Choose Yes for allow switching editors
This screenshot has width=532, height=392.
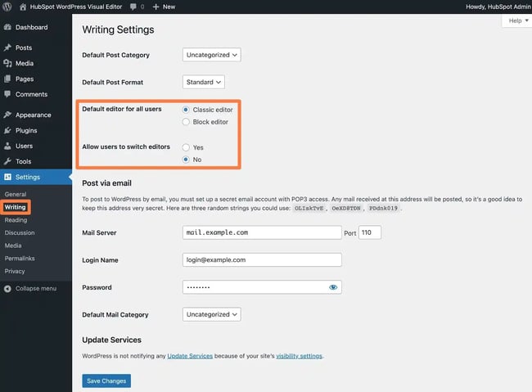pos(186,147)
